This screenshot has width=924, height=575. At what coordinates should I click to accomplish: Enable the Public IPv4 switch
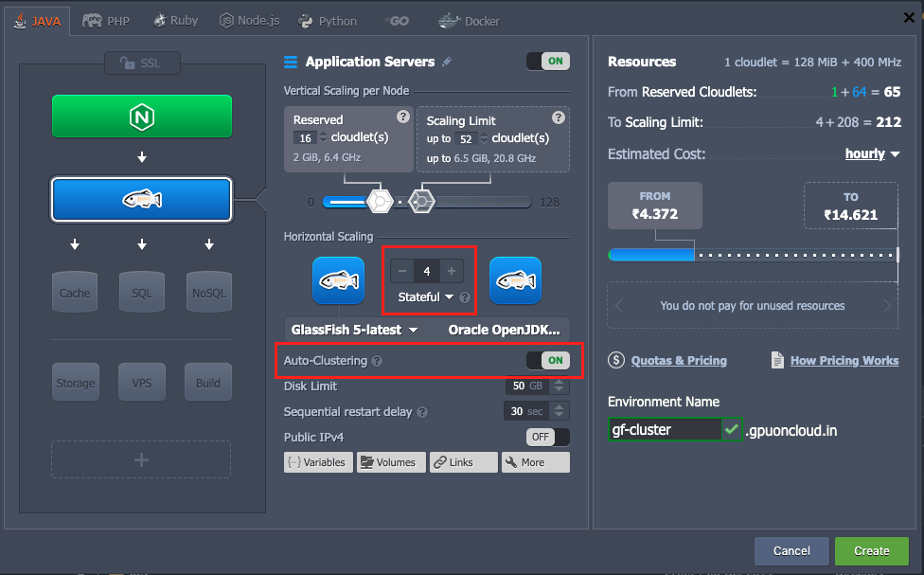547,437
